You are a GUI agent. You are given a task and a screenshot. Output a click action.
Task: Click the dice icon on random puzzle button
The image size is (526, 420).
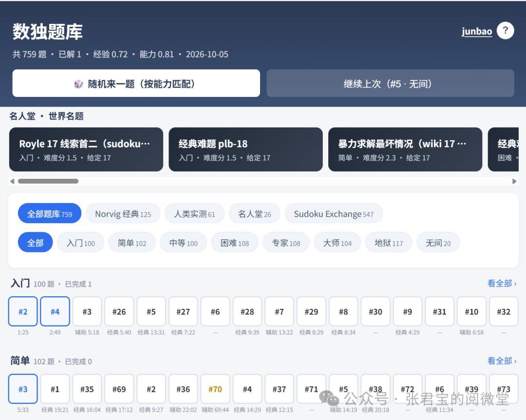(78, 84)
